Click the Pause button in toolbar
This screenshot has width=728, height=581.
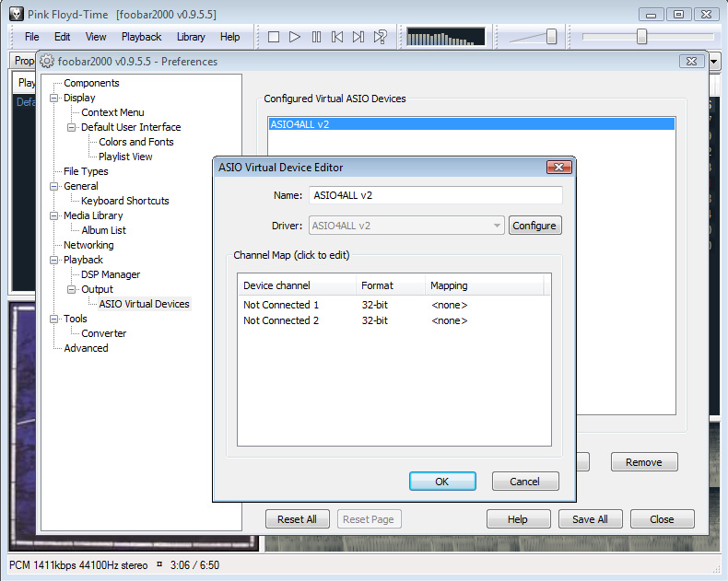click(316, 37)
